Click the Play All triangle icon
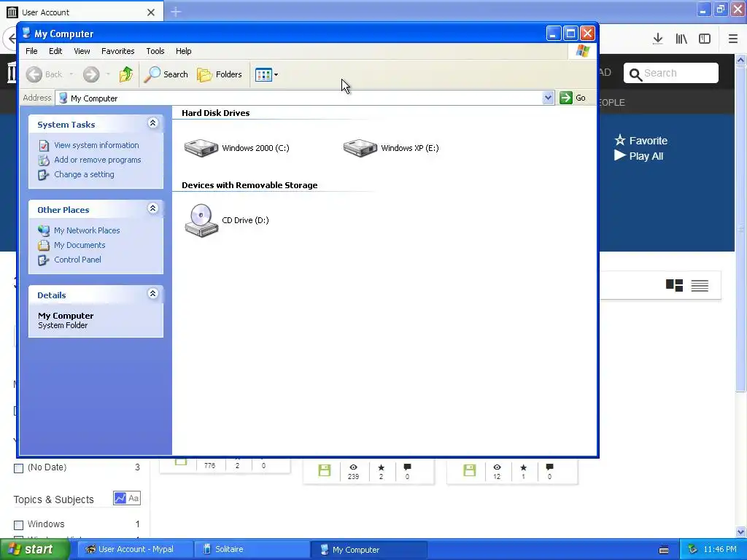Image resolution: width=747 pixels, height=560 pixels. coord(620,155)
